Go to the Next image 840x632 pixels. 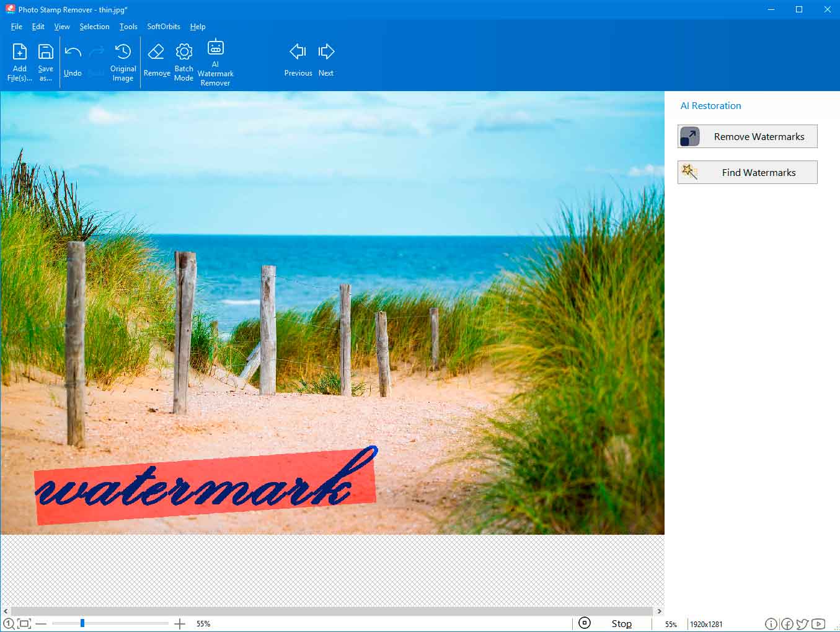(326, 59)
